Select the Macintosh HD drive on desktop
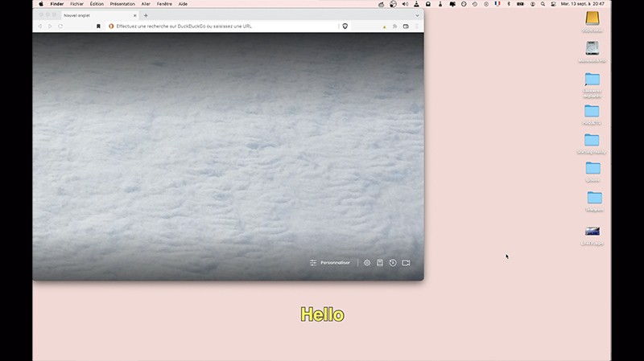644x361 pixels. (x=592, y=50)
